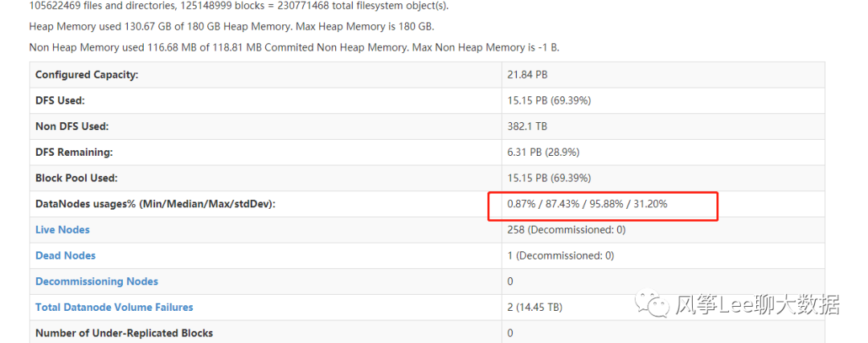
Task: Click the DFS Used label cell
Action: coord(60,100)
